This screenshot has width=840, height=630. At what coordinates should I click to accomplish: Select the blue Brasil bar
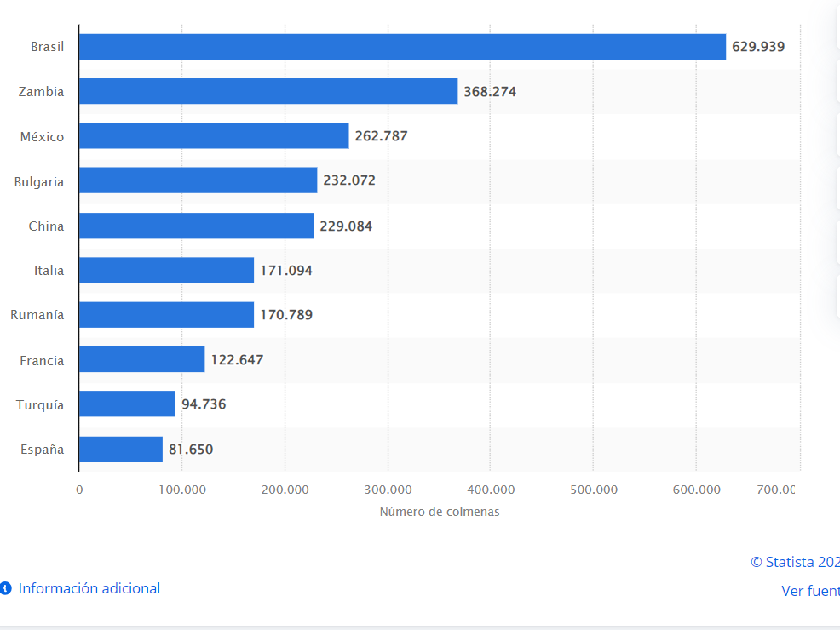point(402,47)
